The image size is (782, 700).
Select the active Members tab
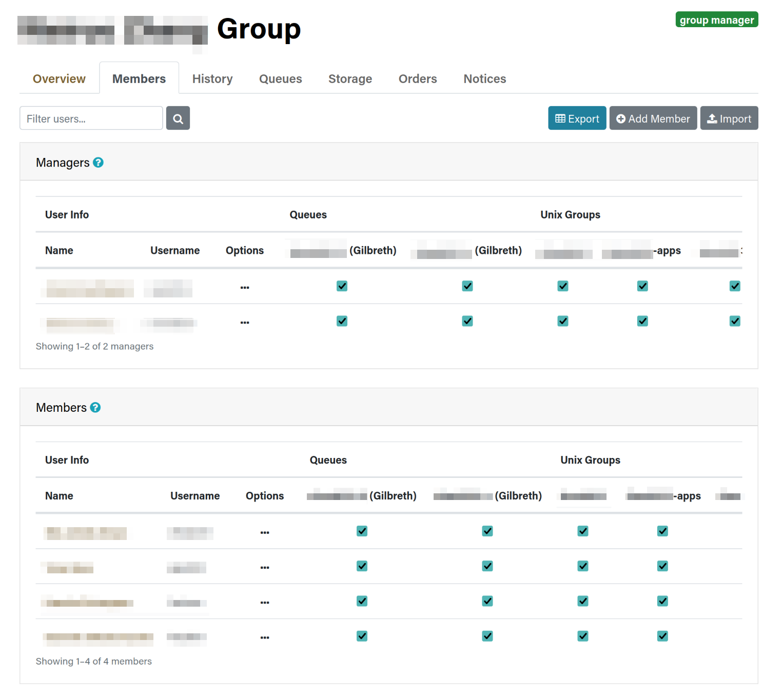tap(139, 78)
